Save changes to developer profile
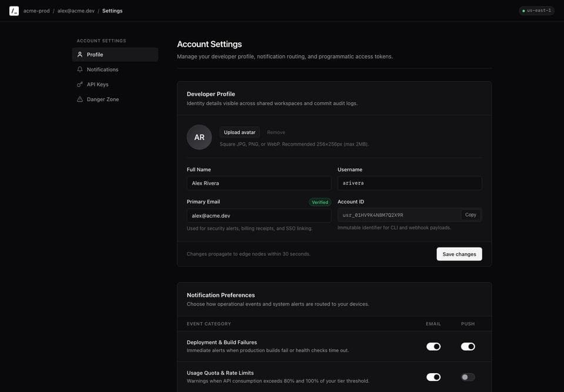The width and height of the screenshot is (564, 392). pyautogui.click(x=459, y=254)
